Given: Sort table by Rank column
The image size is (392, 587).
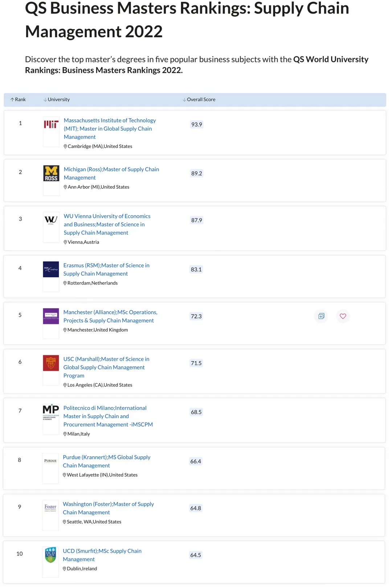Looking at the screenshot, I should point(18,99).
